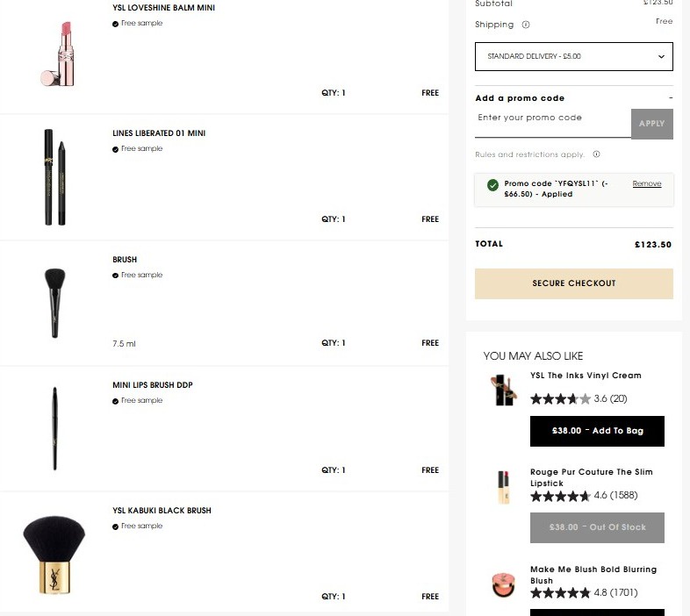
Task: Click the grey Out Of Stock button
Action: 597,527
